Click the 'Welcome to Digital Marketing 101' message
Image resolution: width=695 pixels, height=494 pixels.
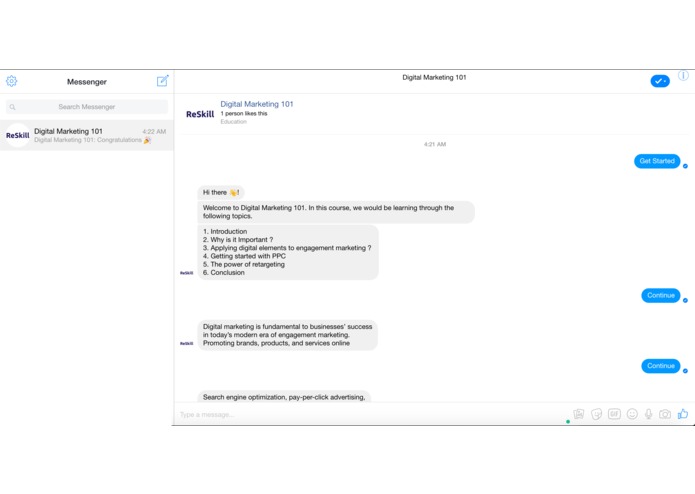(336, 212)
